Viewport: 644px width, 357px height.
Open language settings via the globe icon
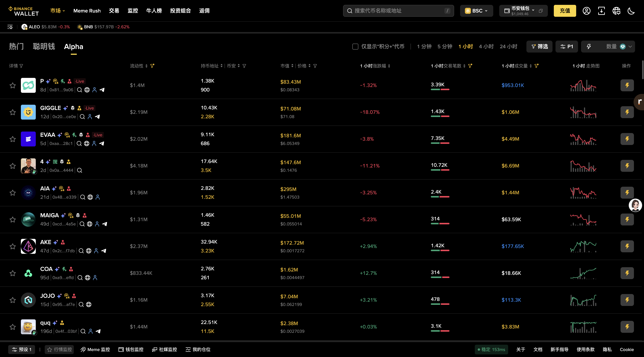(x=616, y=11)
